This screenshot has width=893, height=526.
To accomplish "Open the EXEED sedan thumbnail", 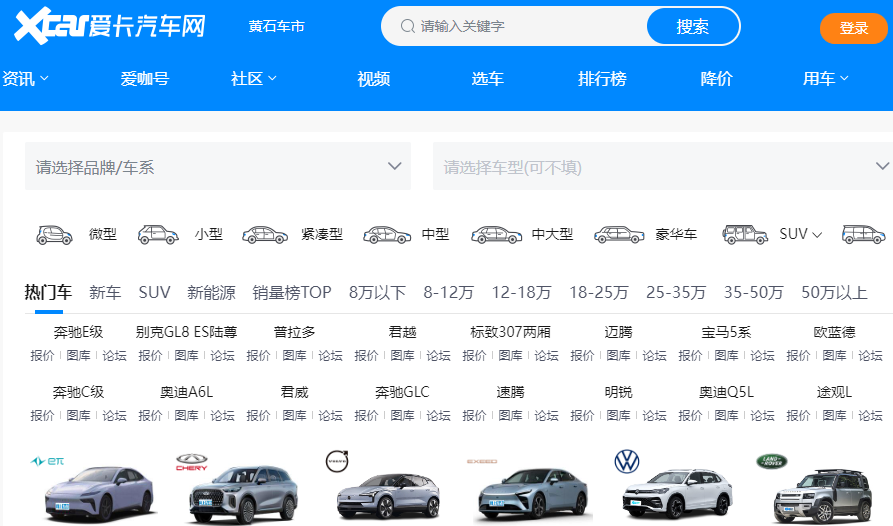I will [533, 494].
